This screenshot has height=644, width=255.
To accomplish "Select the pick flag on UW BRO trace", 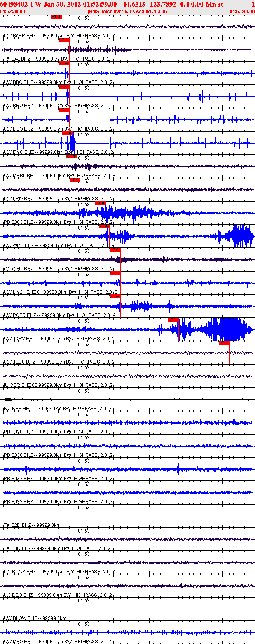I will tap(64, 87).
